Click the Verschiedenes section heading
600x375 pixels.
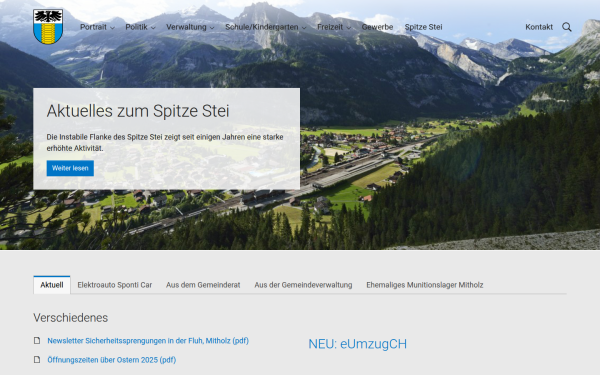click(71, 318)
